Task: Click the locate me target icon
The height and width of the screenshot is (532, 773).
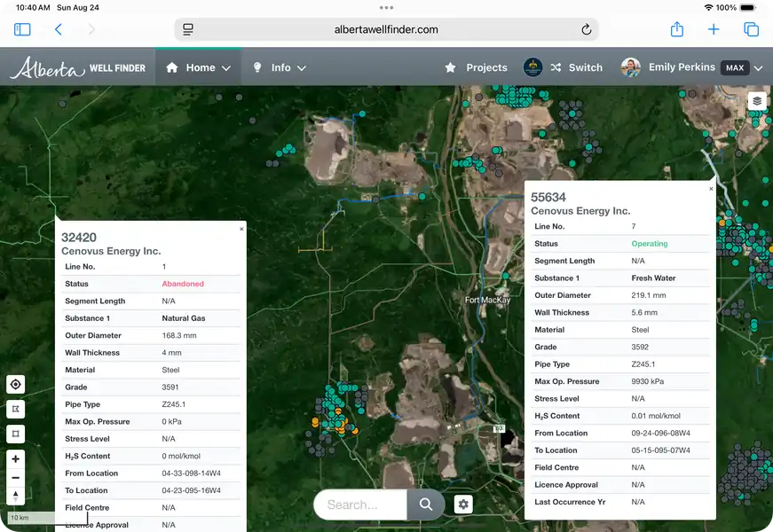Action: point(16,384)
